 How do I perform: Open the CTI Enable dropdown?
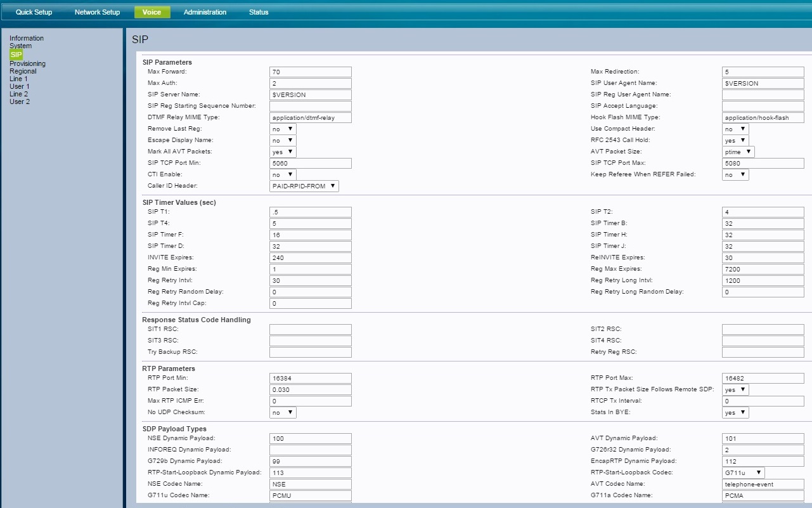pyautogui.click(x=283, y=174)
